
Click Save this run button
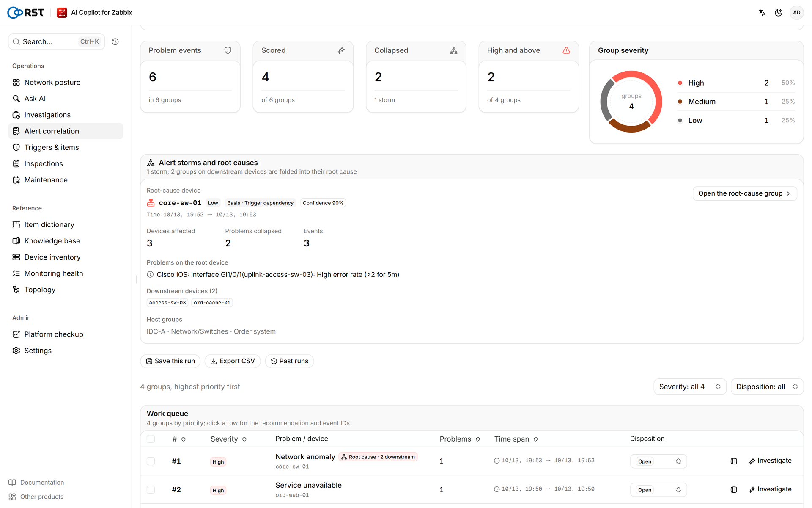170,361
